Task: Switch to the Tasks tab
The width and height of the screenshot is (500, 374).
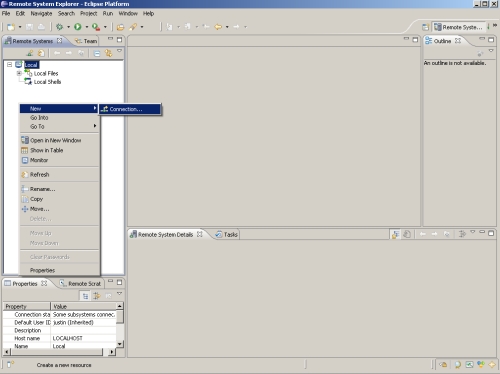Action: tap(227, 235)
